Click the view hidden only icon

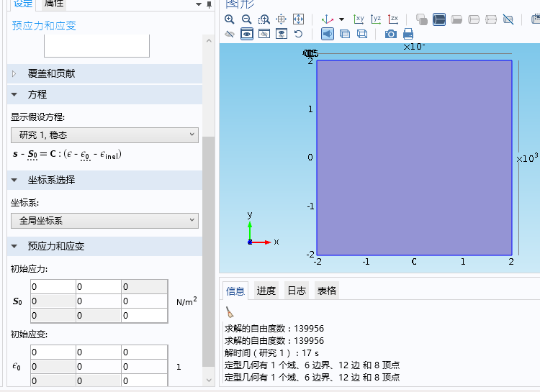click(264, 34)
